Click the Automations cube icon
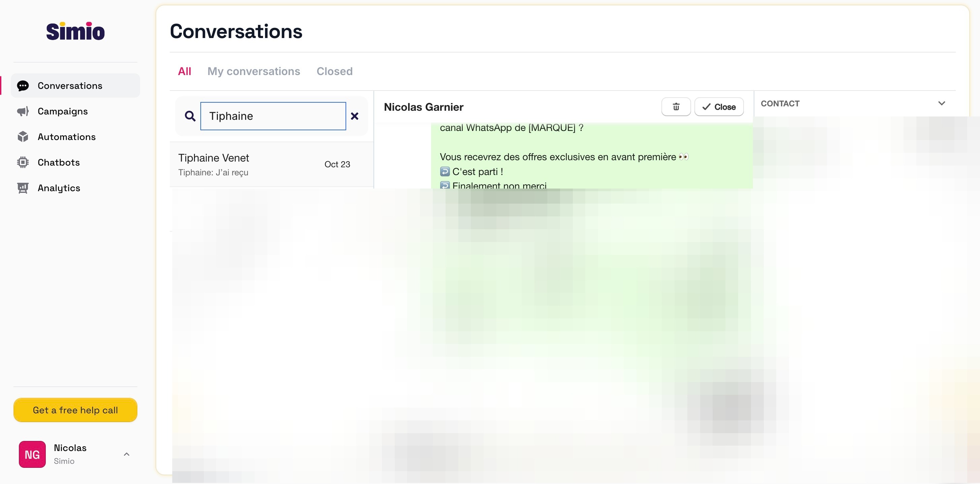Screen dimensions: 980x484 click(x=23, y=137)
